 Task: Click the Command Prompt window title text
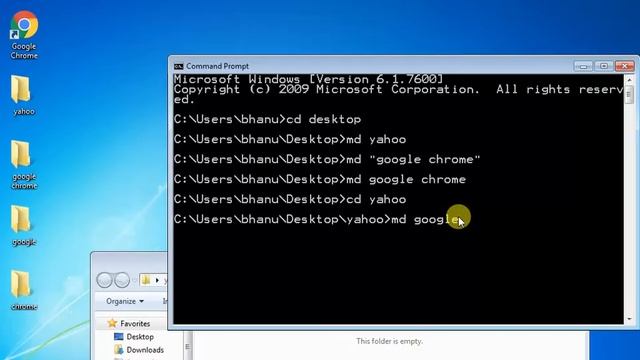pyautogui.click(x=217, y=66)
